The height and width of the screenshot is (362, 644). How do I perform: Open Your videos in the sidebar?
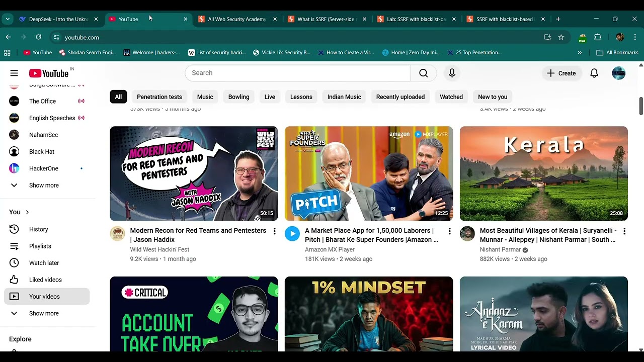47,297
